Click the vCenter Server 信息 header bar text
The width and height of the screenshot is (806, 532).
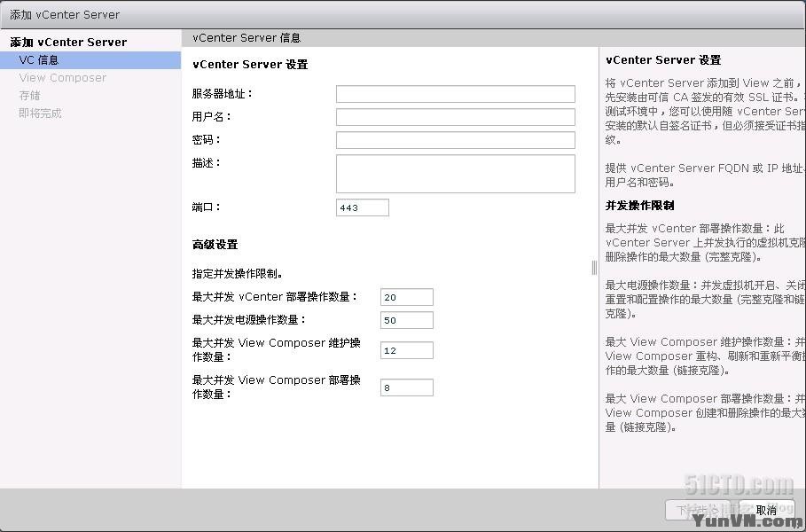coord(246,38)
